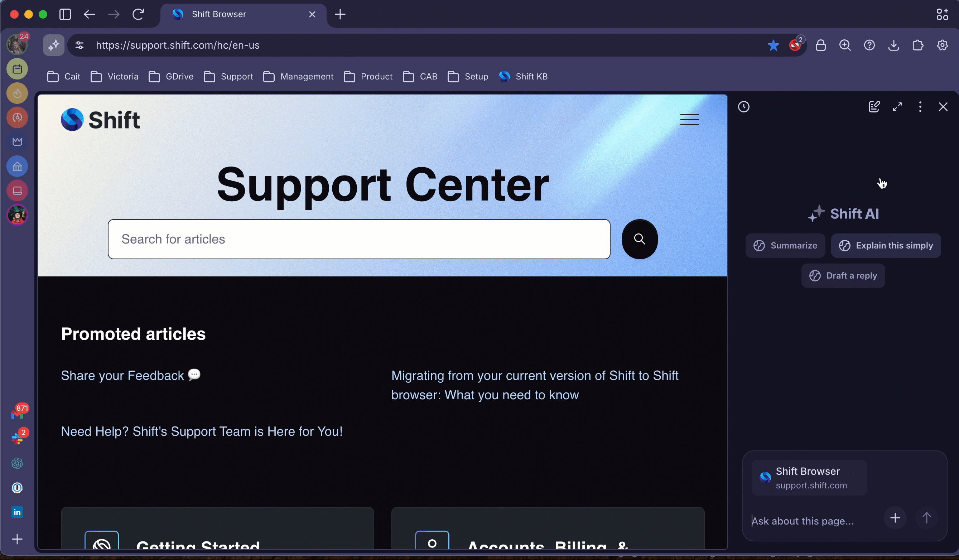Open the hamburger menu on support page
Viewport: 959px width, 560px height.
[690, 120]
